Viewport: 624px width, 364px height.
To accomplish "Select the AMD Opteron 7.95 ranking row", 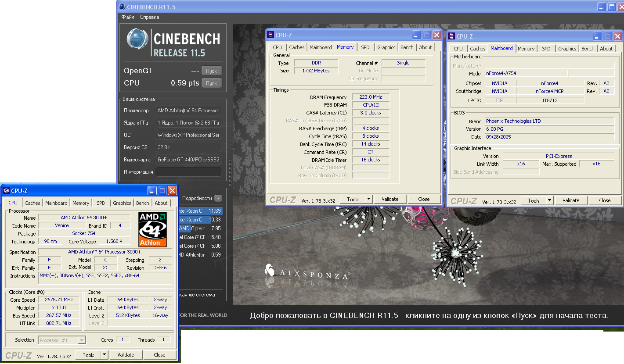I will point(200,228).
